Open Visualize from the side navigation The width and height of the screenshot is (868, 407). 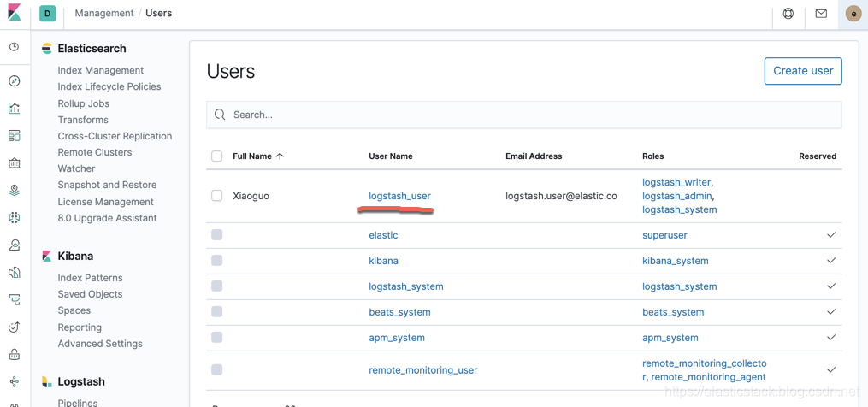15,108
